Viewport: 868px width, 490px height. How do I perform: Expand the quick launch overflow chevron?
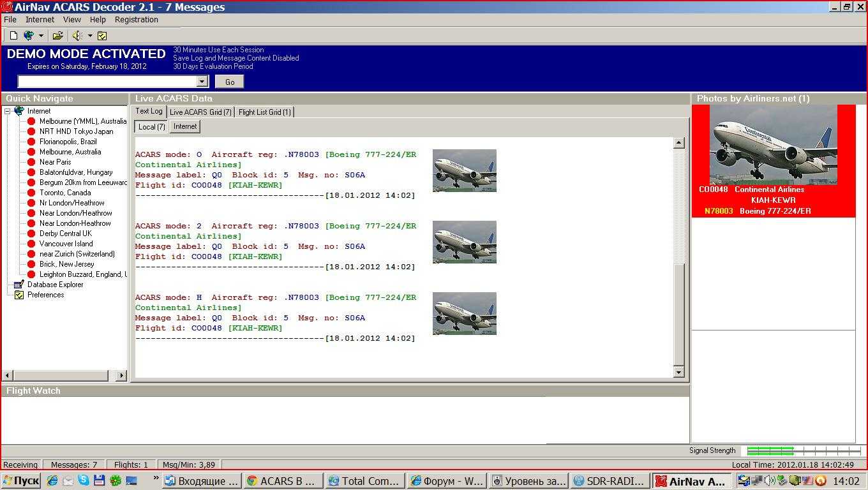(x=156, y=478)
